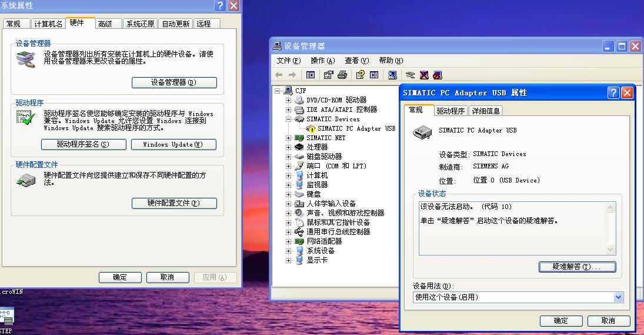The image size is (644, 335).
Task: Select the Advanced (高级) tab
Action: 108,24
